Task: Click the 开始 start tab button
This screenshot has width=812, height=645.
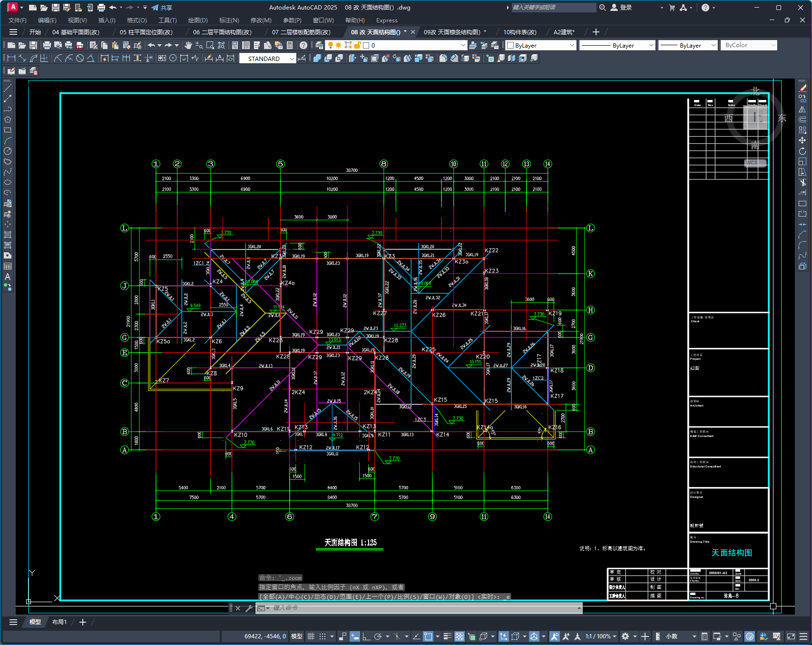Action: tap(35, 32)
